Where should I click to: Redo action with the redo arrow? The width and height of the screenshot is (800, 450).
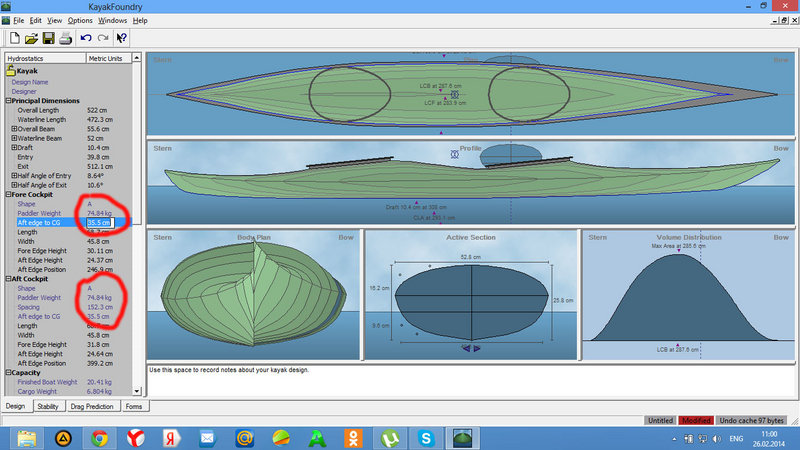(103, 38)
